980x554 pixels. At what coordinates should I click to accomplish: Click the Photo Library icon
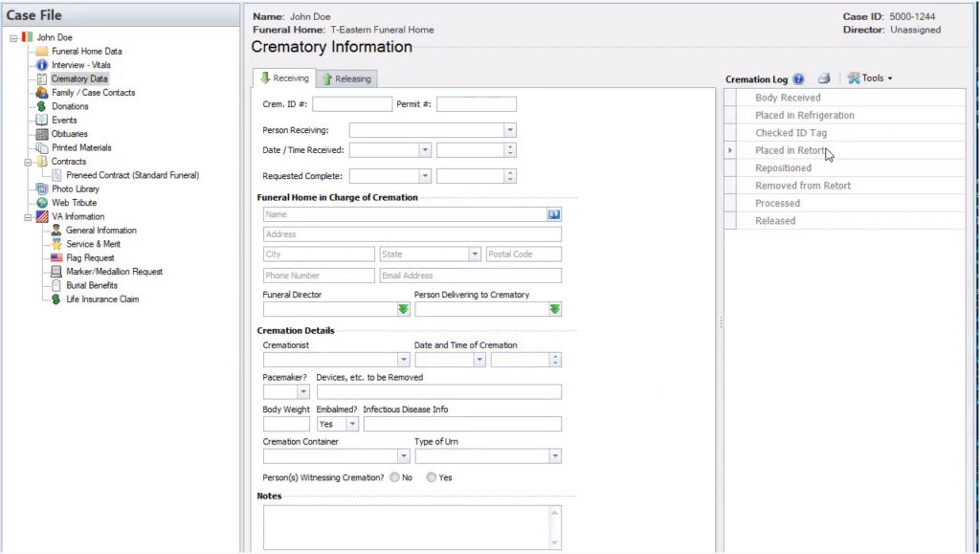tap(42, 188)
